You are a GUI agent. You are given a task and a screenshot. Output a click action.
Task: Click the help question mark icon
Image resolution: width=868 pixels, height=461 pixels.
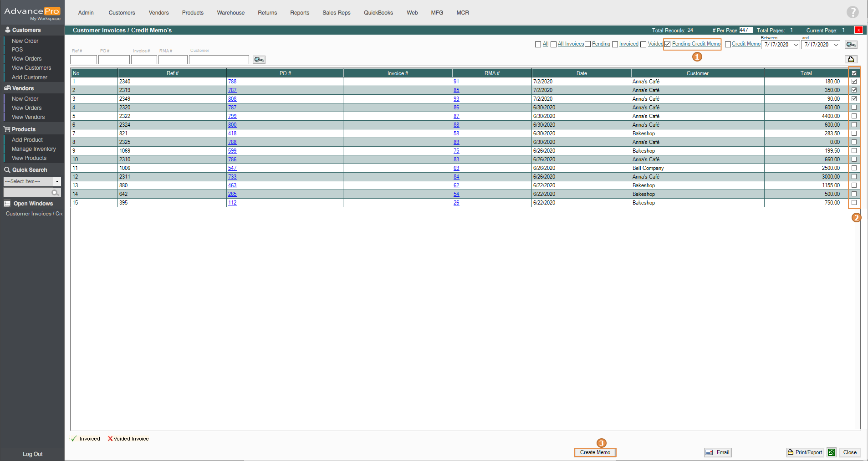point(853,12)
